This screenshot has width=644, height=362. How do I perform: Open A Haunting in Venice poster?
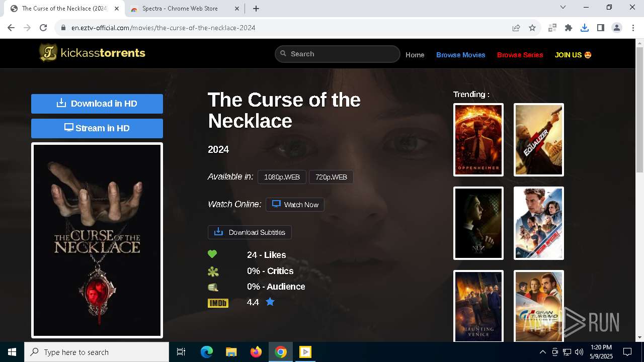pyautogui.click(x=478, y=306)
